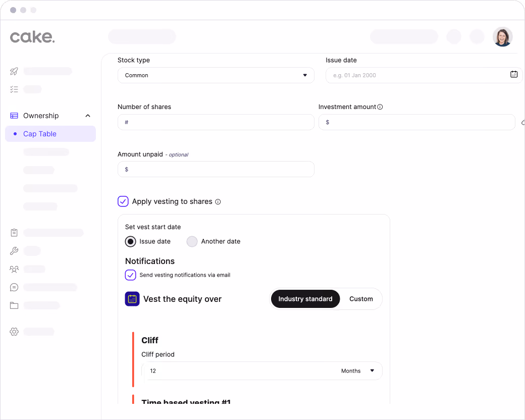Click info icon beside Apply vesting to shares
The height and width of the screenshot is (420, 525).
click(x=218, y=201)
